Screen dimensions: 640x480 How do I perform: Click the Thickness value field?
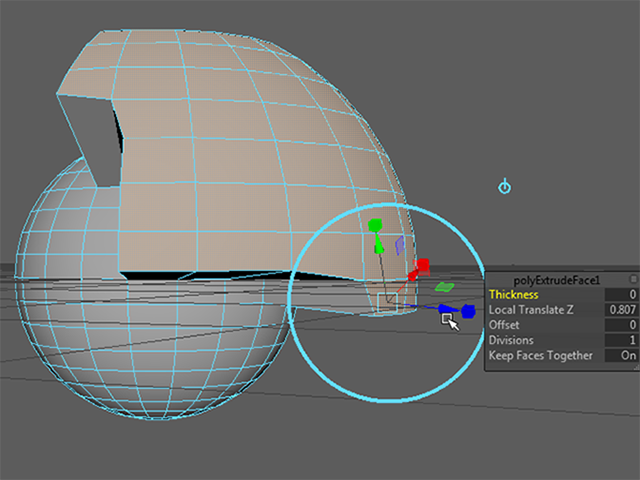click(x=621, y=294)
